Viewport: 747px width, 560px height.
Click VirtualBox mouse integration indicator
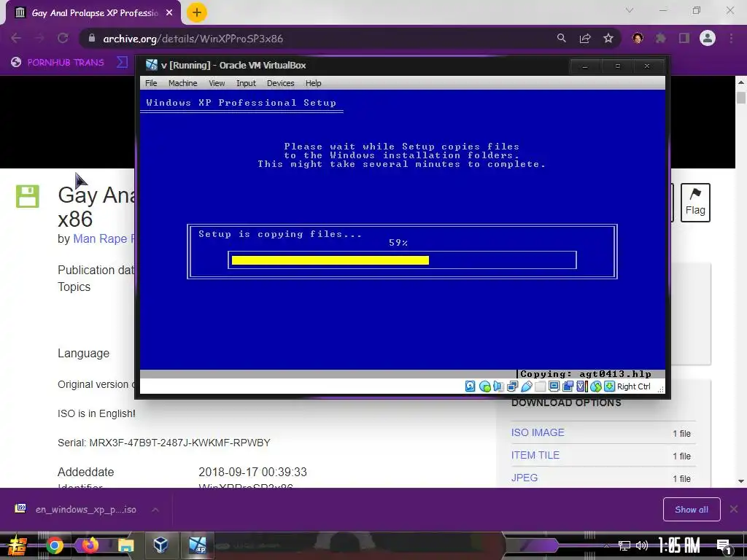595,386
